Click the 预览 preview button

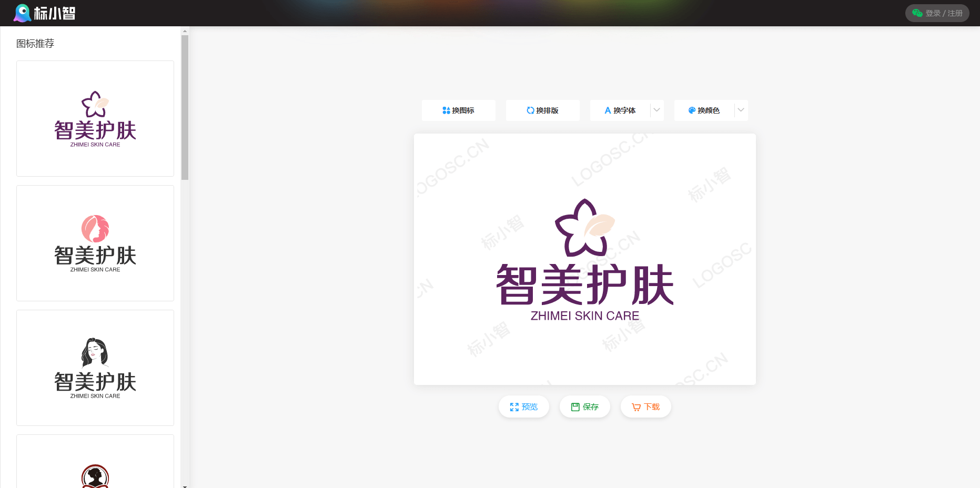(x=524, y=406)
